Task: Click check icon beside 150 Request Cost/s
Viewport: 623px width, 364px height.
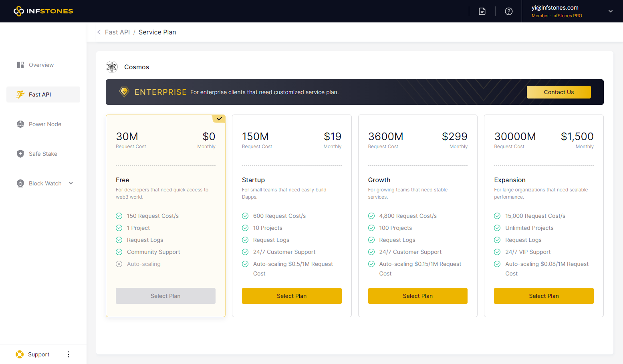Action: 119,216
